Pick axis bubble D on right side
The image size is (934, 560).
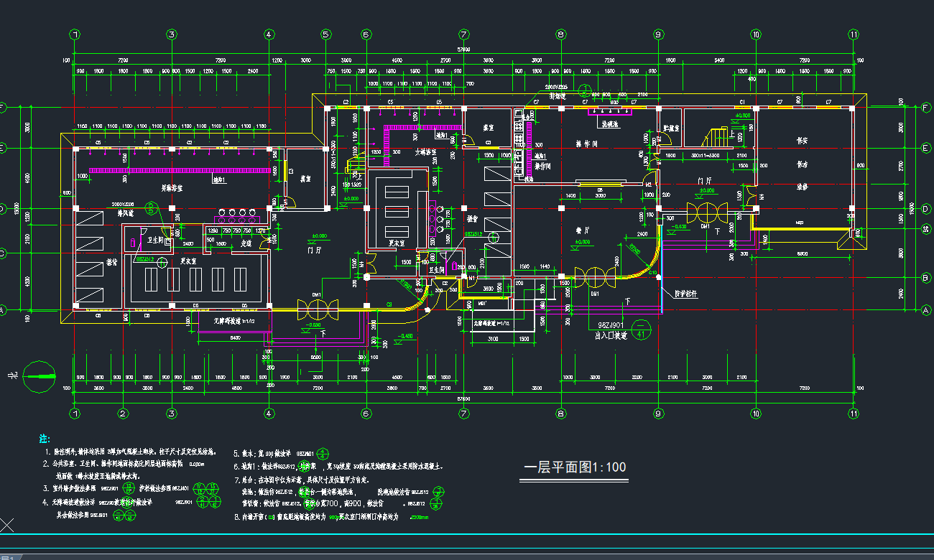click(x=926, y=208)
